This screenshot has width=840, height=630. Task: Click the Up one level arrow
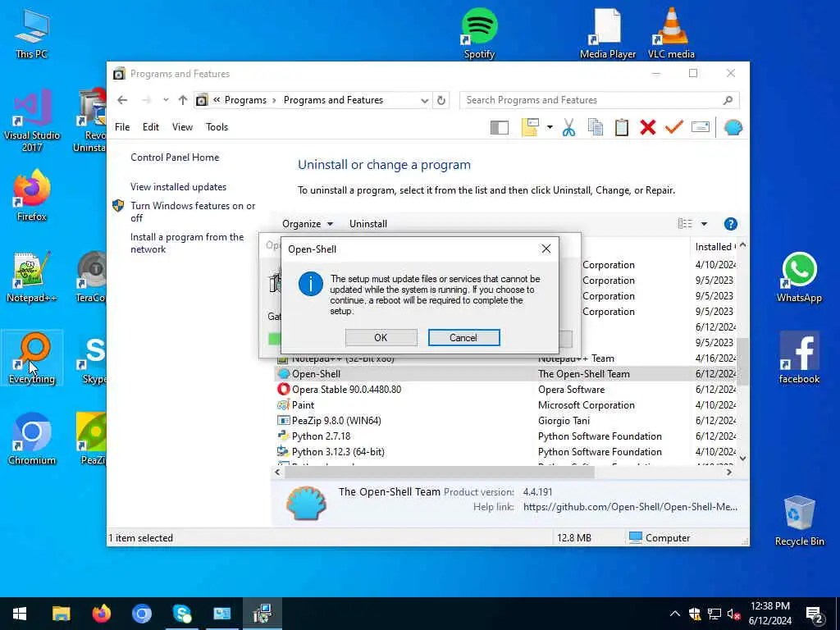tap(183, 100)
